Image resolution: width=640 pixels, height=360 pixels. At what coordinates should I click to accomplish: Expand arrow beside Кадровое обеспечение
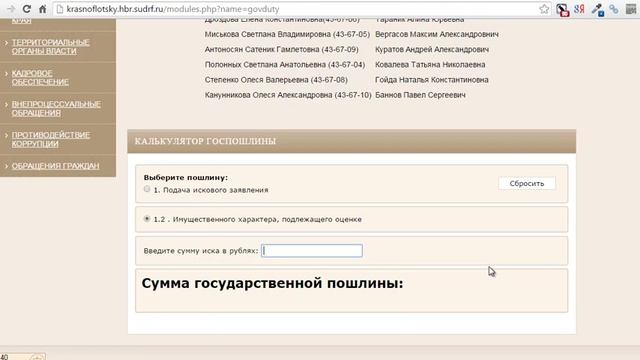click(6, 73)
